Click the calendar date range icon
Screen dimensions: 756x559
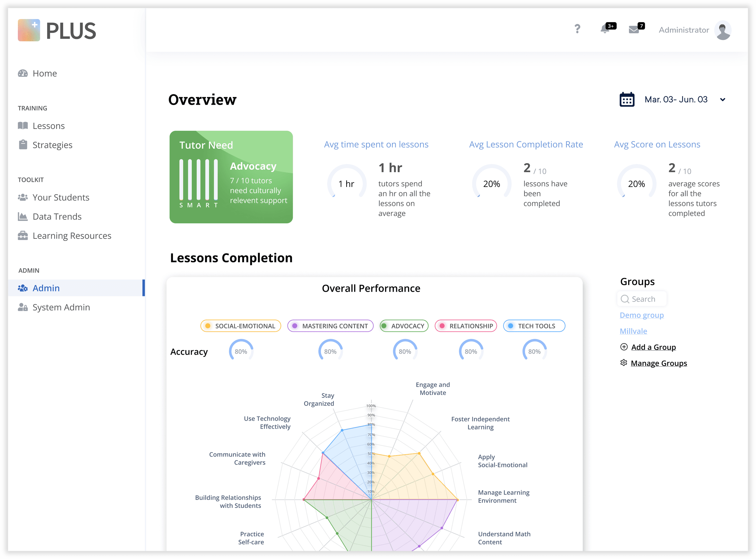627,100
